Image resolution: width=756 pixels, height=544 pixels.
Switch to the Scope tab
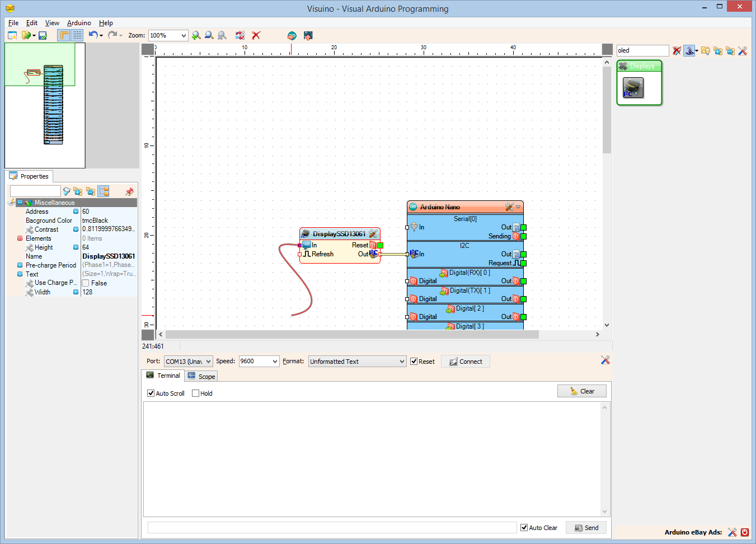point(201,376)
